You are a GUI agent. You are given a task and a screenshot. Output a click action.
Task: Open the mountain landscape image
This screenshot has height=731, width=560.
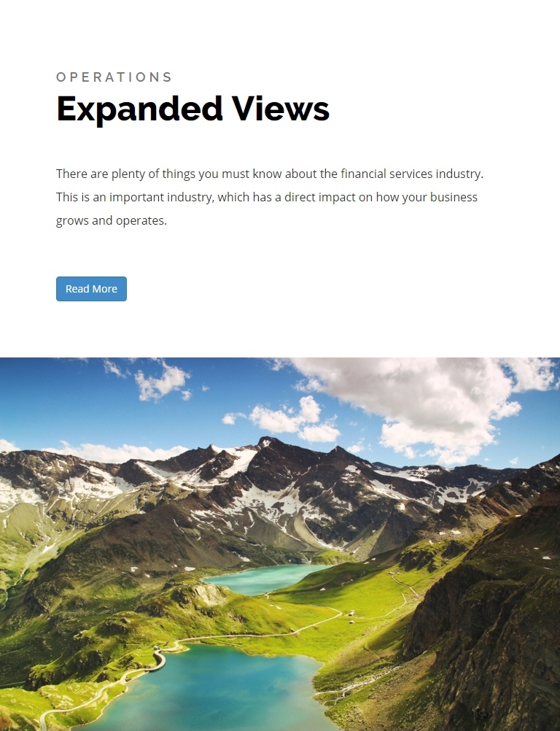point(280,544)
